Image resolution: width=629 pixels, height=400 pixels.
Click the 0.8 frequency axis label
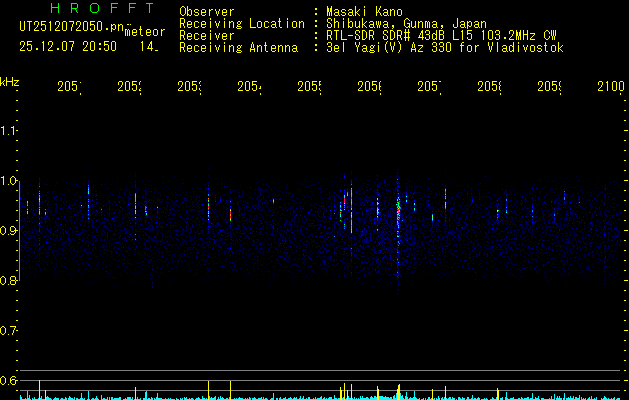(8, 281)
